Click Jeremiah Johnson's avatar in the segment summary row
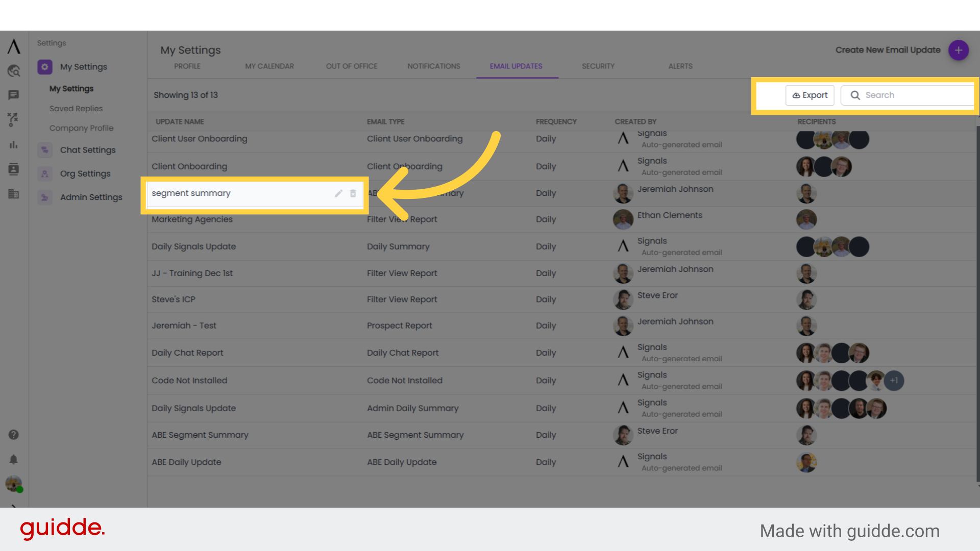Image resolution: width=980 pixels, height=551 pixels. click(x=623, y=193)
